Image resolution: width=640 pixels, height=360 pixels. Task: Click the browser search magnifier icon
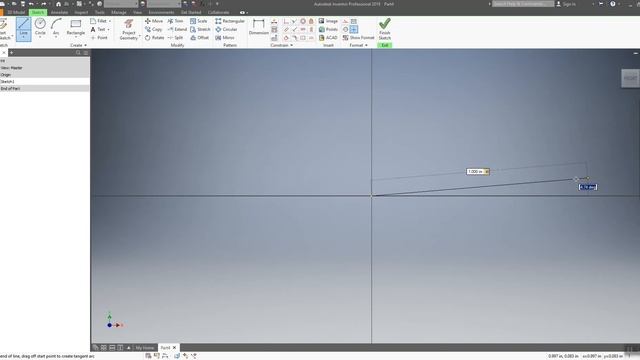78,53
